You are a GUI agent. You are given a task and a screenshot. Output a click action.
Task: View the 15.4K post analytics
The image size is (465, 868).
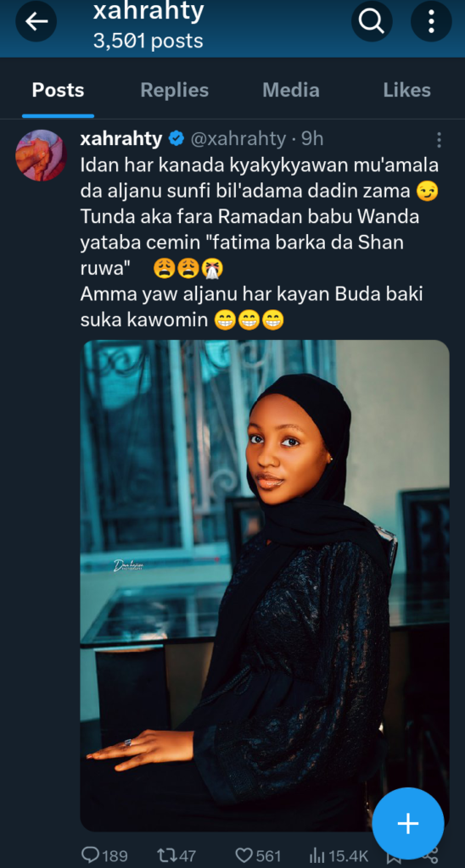[x=338, y=856]
